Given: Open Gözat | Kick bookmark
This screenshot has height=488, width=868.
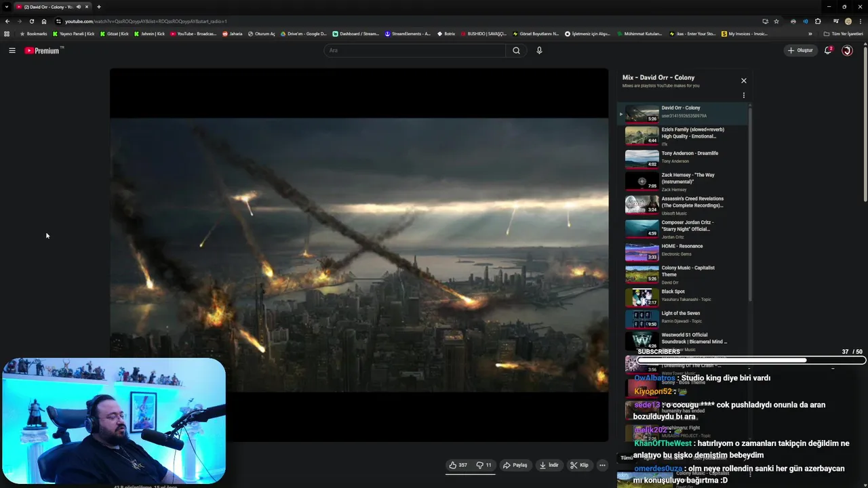Looking at the screenshot, I should pos(114,33).
